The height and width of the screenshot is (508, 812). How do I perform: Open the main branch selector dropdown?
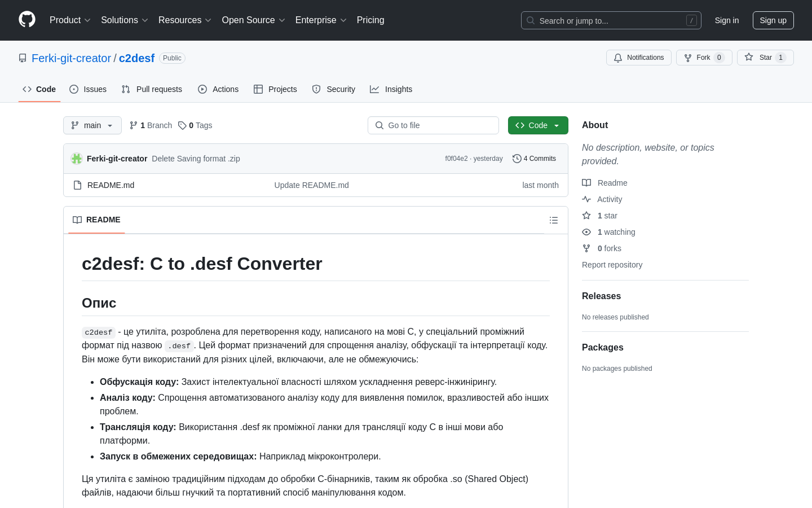point(92,125)
